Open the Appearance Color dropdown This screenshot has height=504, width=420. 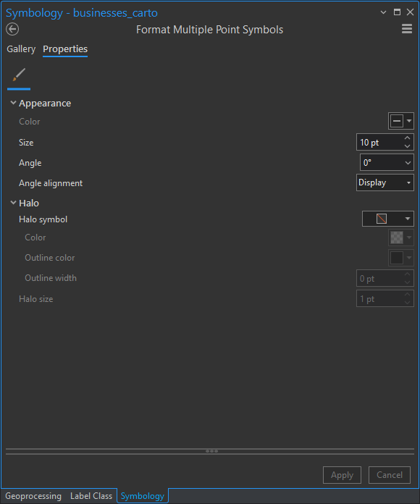(400, 121)
